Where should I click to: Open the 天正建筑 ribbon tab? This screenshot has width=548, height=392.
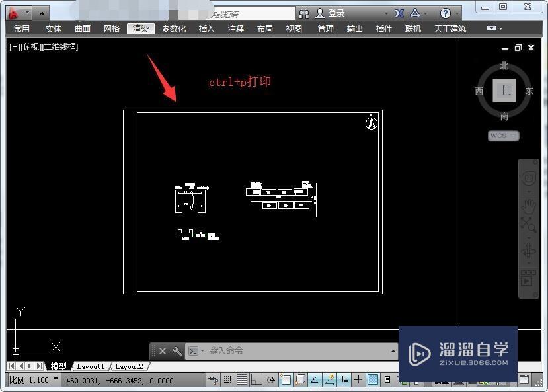(450, 28)
